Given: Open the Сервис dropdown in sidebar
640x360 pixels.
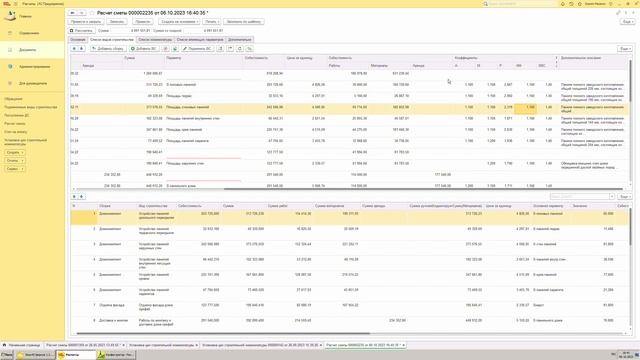Looking at the screenshot, I should (15, 169).
